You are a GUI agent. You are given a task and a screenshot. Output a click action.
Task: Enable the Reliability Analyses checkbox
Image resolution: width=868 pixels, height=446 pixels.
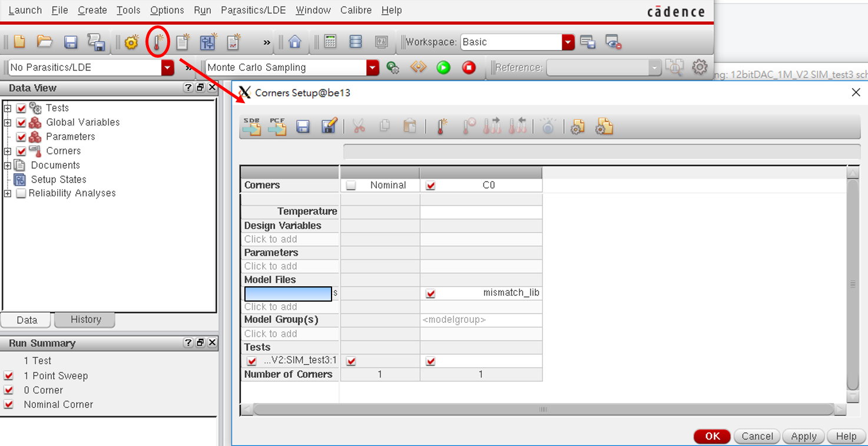point(21,193)
